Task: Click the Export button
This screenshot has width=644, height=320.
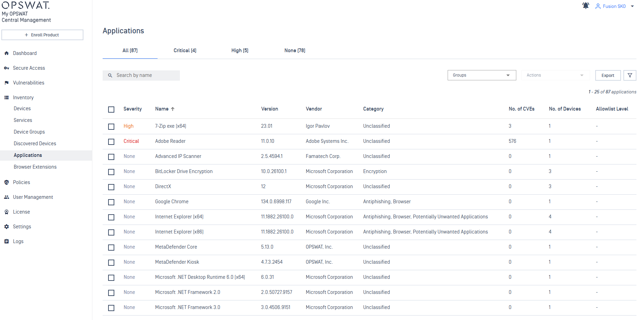Action: (608, 76)
